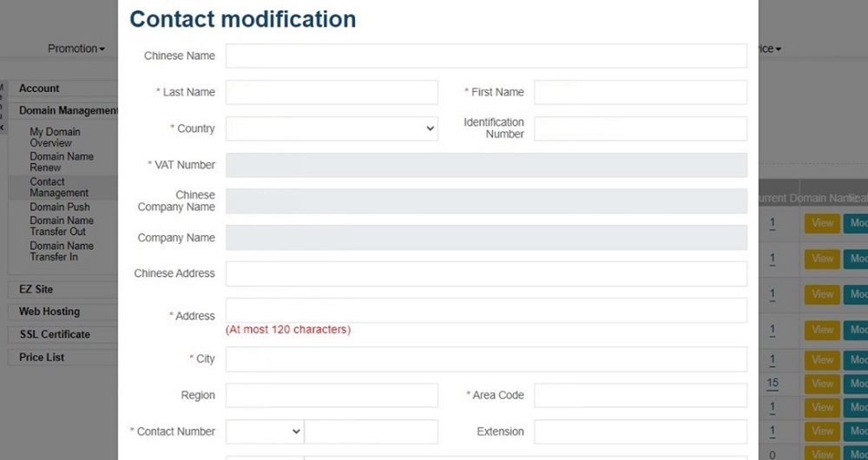
Task: Click the Area Code field
Action: tap(641, 395)
